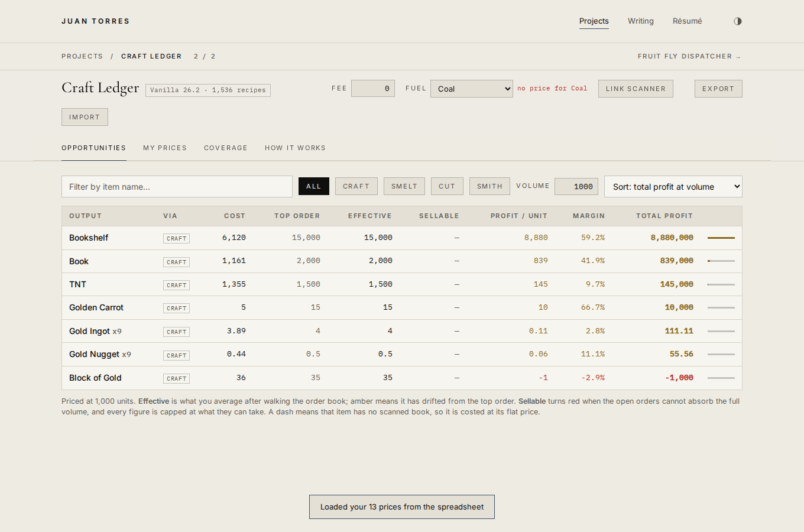Toggle the CRAFT recipe filter
This screenshot has width=804, height=532.
tap(356, 186)
